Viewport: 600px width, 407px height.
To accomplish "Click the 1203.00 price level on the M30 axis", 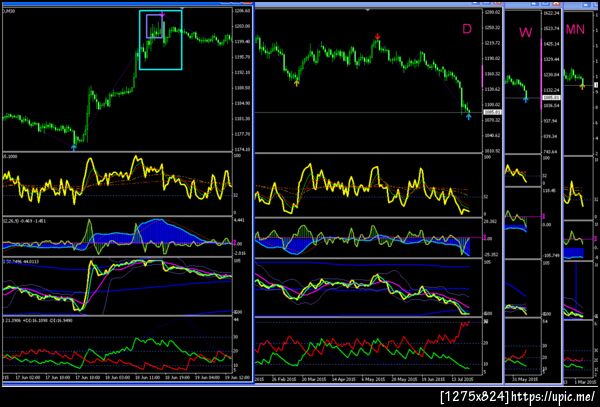I will coord(242,26).
